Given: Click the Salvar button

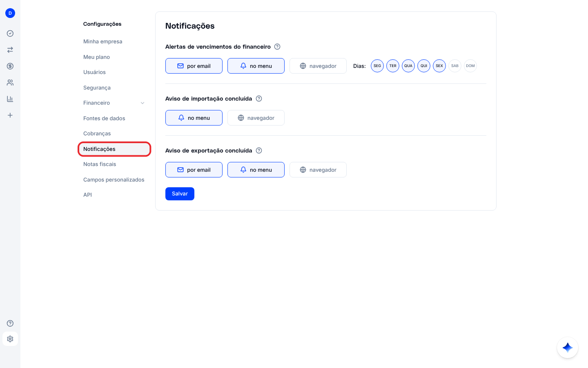Looking at the screenshot, I should [x=180, y=194].
